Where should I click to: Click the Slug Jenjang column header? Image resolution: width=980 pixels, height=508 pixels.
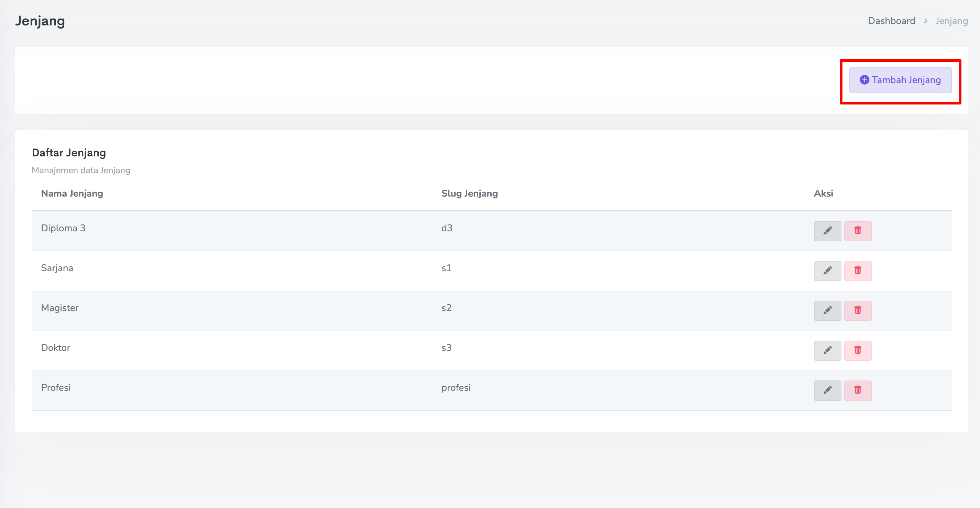(x=469, y=193)
